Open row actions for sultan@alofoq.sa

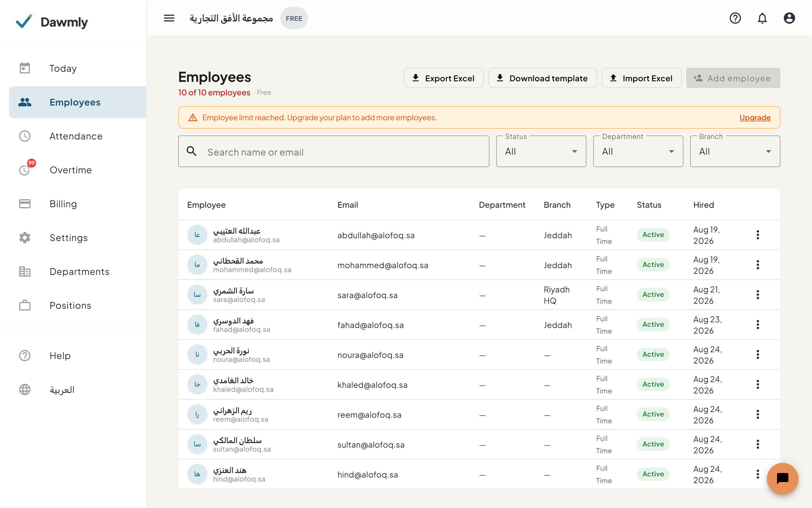[758, 444]
